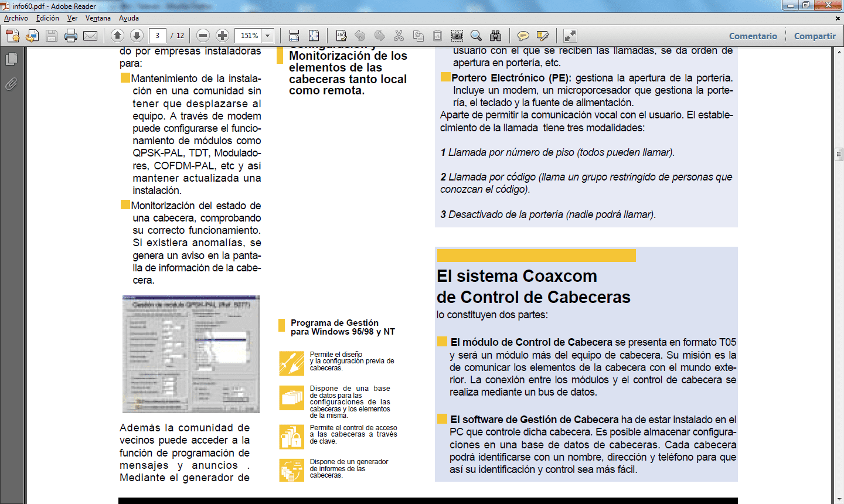Toggle fit to window width
Screen dimensions: 844x504
(x=294, y=36)
